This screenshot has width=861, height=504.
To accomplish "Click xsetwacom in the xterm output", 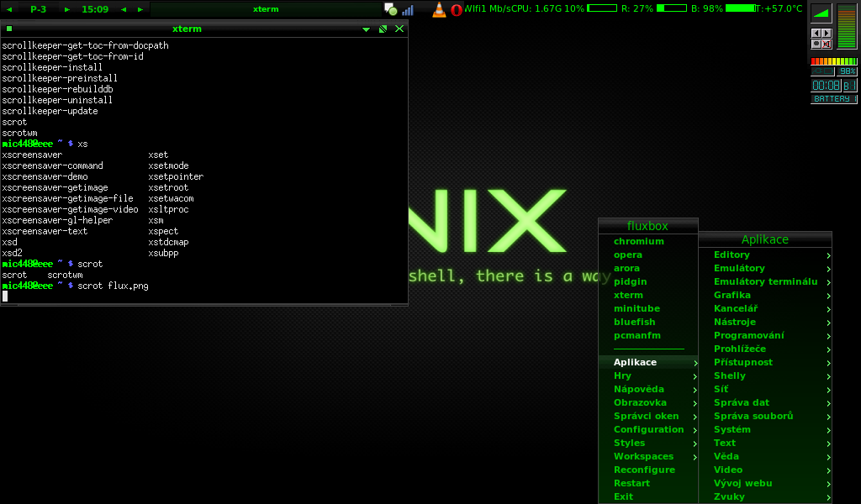I will coord(171,198).
